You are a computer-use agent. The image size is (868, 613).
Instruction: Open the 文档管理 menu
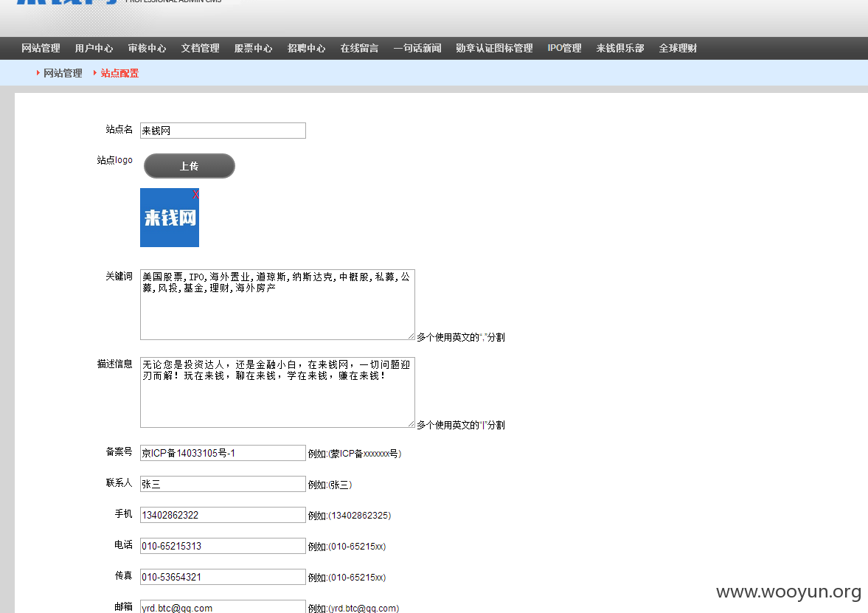[x=201, y=48]
